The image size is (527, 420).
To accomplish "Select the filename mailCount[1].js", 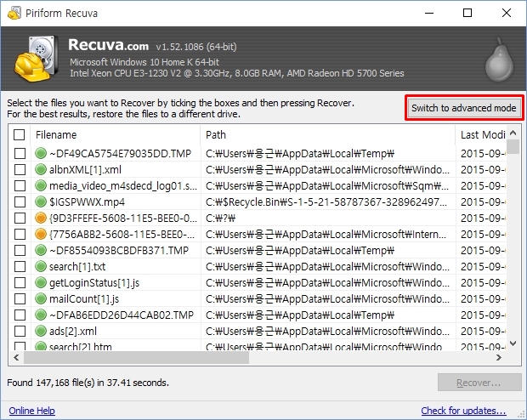I will click(x=84, y=299).
